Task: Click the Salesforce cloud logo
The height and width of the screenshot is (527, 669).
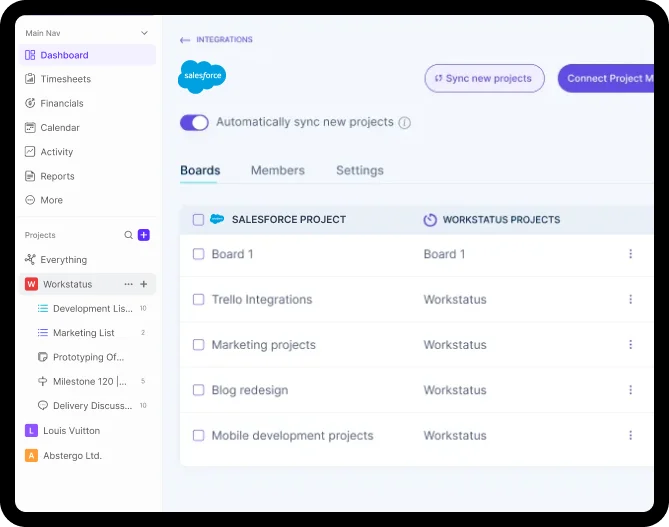Action: point(202,77)
